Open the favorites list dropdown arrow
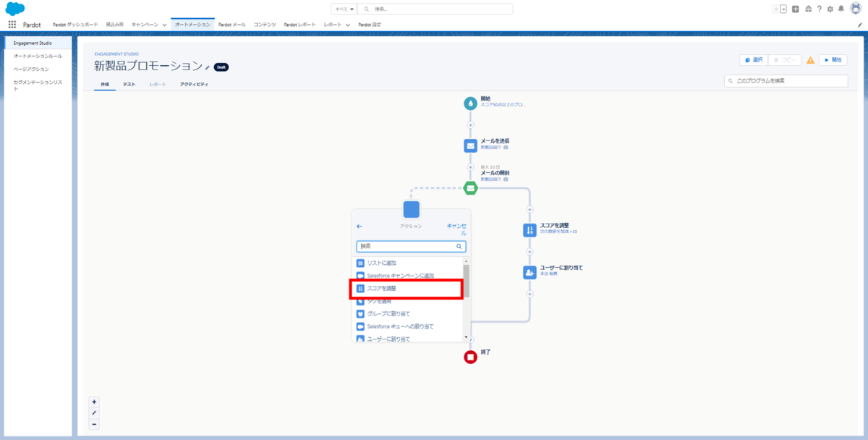 click(x=783, y=9)
